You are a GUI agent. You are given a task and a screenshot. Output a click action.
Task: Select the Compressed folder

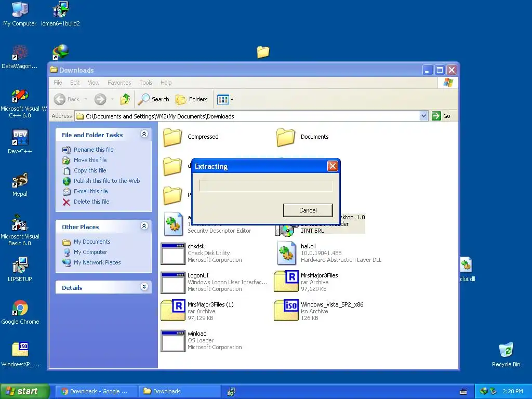(191, 137)
